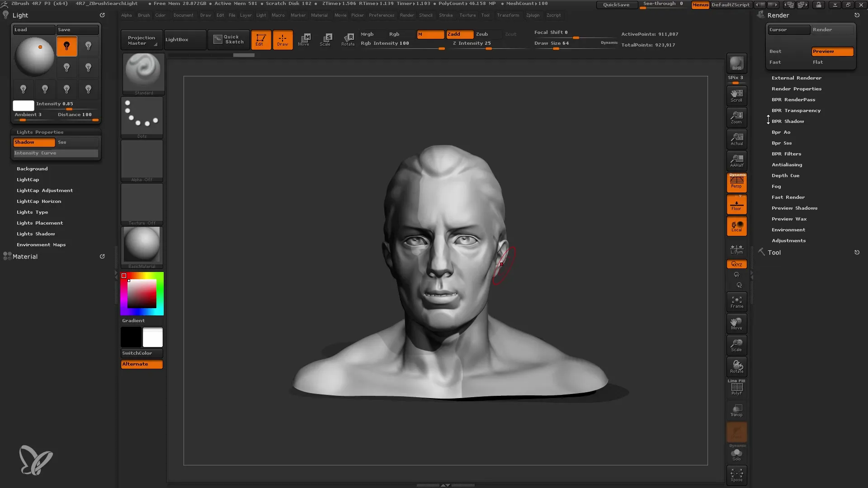Click the Rotate tool icon
868x488 pixels.
coord(736,365)
